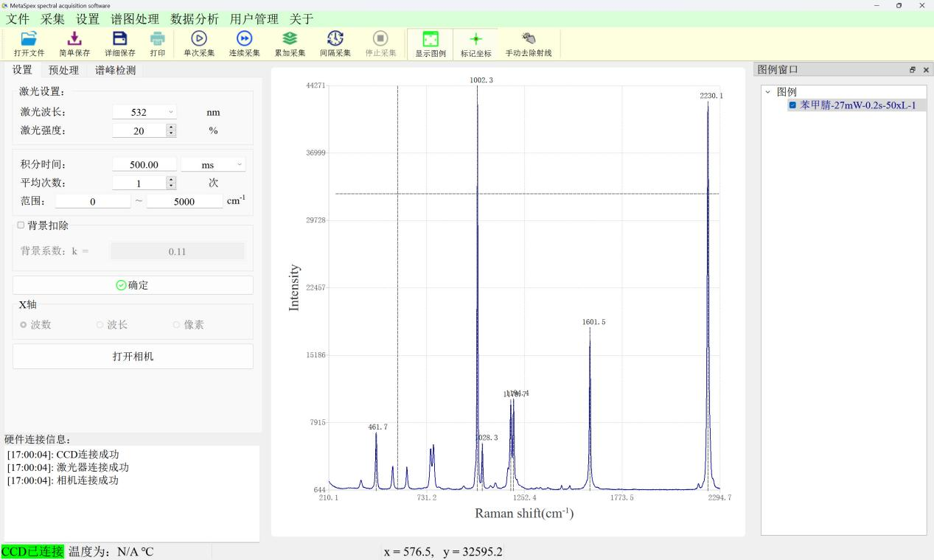Click the range start field showing 0

click(93, 201)
